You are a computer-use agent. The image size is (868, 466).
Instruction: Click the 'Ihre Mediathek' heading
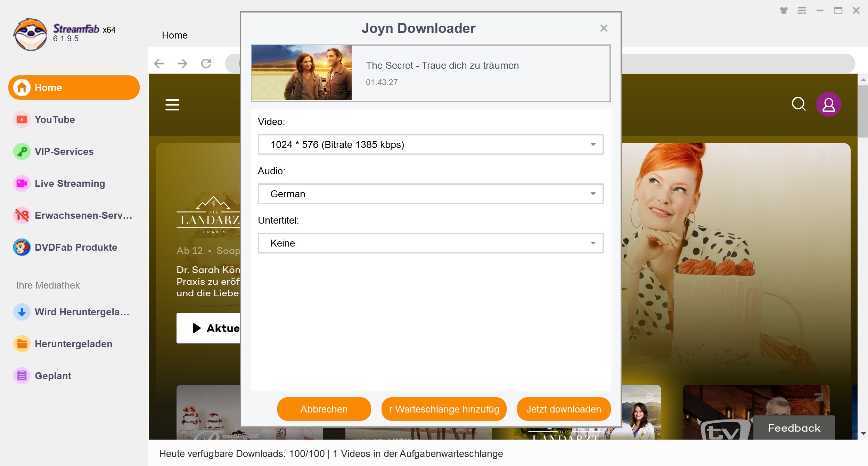point(48,285)
